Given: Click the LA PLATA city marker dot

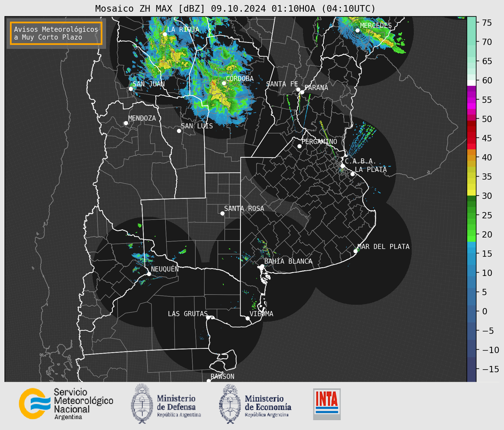Looking at the screenshot, I should pyautogui.click(x=353, y=174).
